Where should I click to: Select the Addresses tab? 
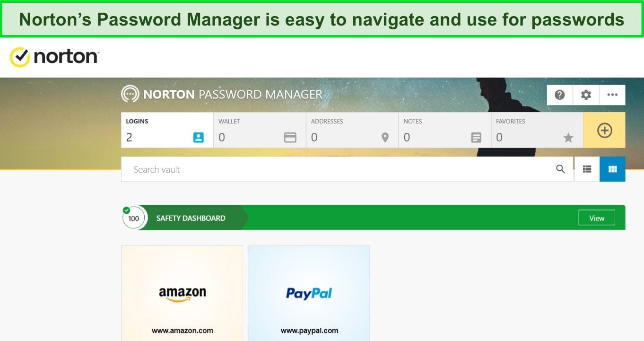click(x=352, y=130)
